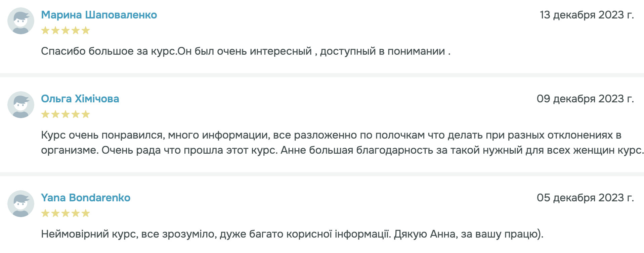Click fifth star in Ольга Хімічова's rating

pyautogui.click(x=86, y=114)
